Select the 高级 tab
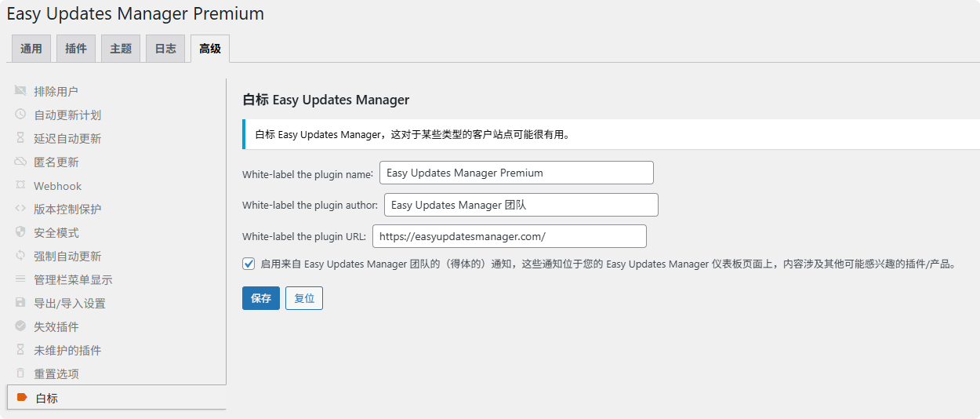 [210, 49]
